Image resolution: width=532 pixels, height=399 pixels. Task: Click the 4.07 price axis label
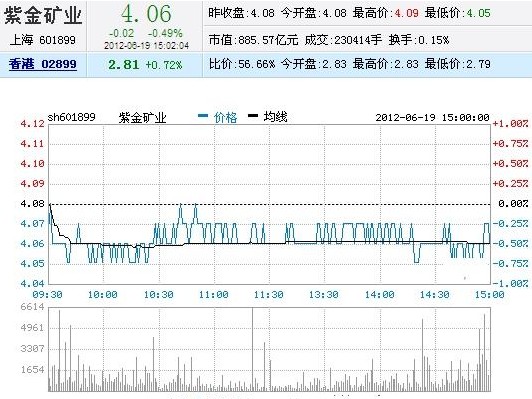coord(33,224)
